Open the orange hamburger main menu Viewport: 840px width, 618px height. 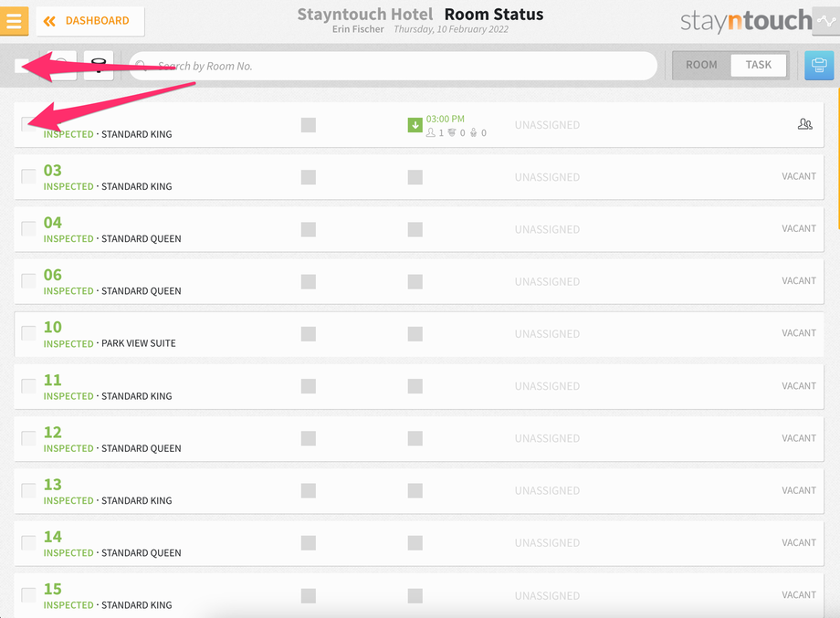14,21
